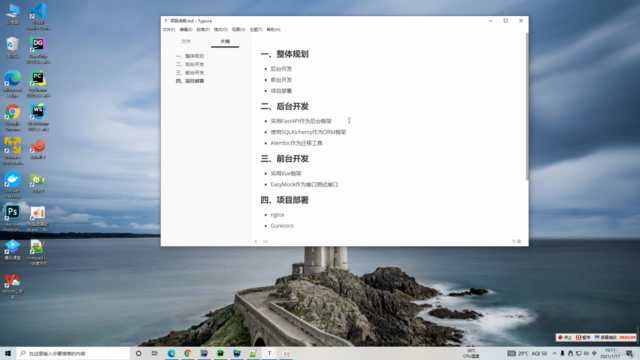
Task: Stop recording via 停止 button
Action: [565, 338]
